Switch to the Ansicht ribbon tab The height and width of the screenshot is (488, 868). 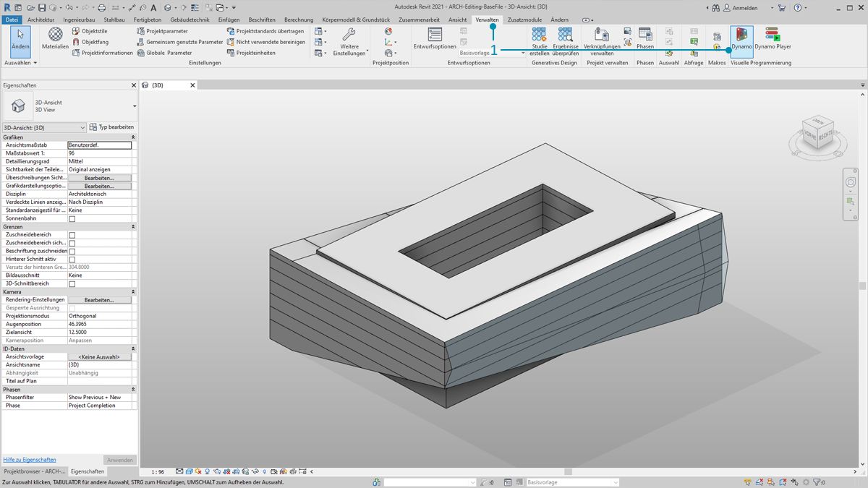(458, 20)
